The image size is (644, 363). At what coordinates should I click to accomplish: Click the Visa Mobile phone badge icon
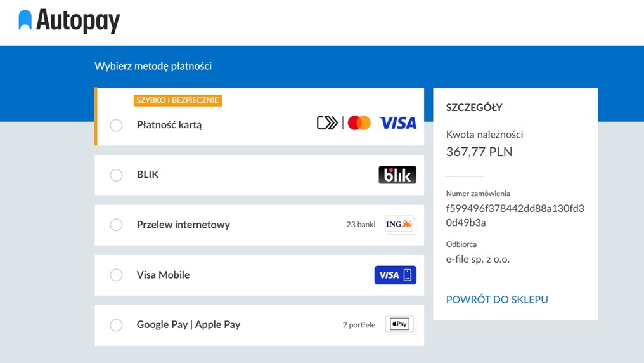tap(395, 275)
